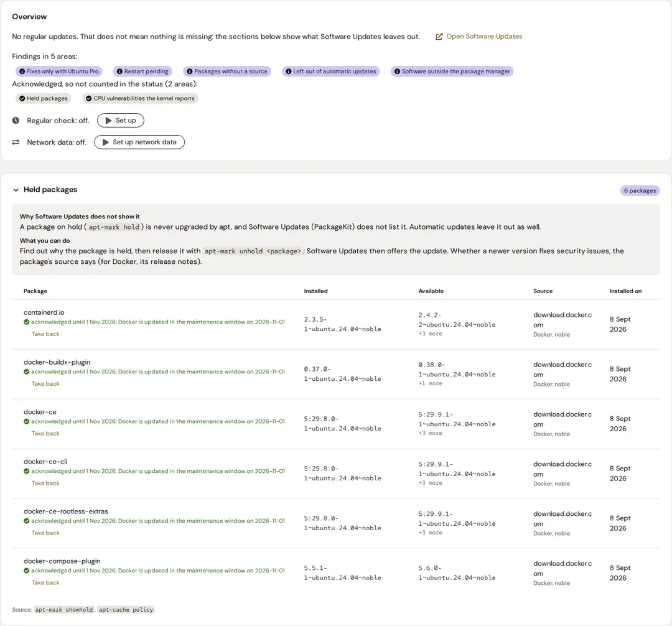Click the info icon on Software outside the package manager
This screenshot has height=626, width=672.
coord(397,72)
